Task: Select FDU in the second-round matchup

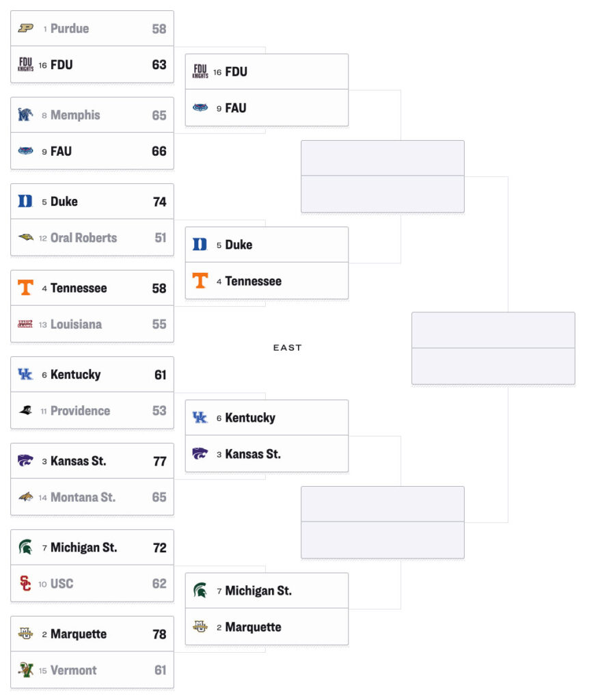Action: tap(267, 71)
